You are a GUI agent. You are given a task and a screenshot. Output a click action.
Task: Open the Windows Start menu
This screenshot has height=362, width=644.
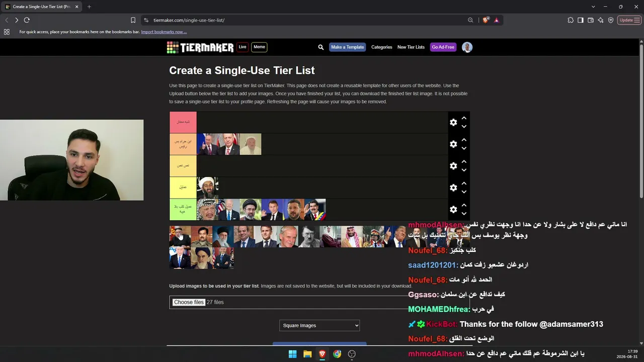tap(292, 354)
